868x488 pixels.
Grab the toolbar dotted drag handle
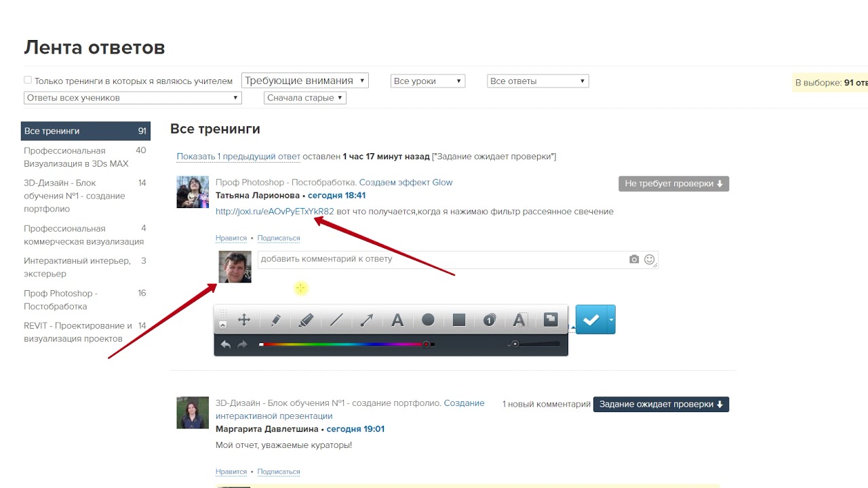[222, 314]
